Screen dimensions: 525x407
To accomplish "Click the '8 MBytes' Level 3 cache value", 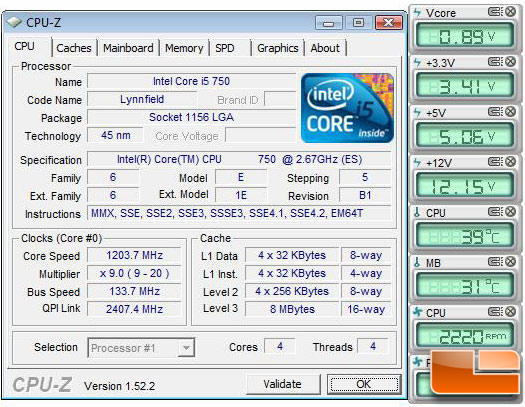I will tap(292, 309).
